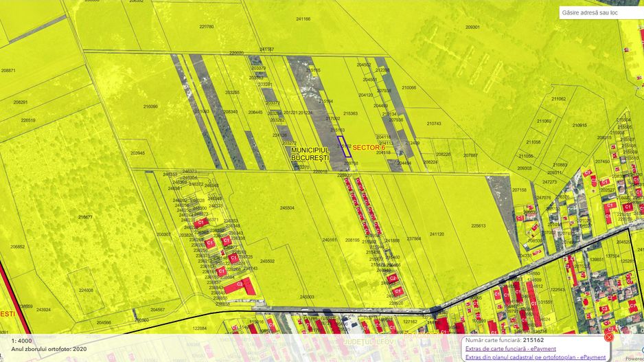Open 'Extras de carte funciară - ePayment' link
This screenshot has height=362, width=644.
511,348
